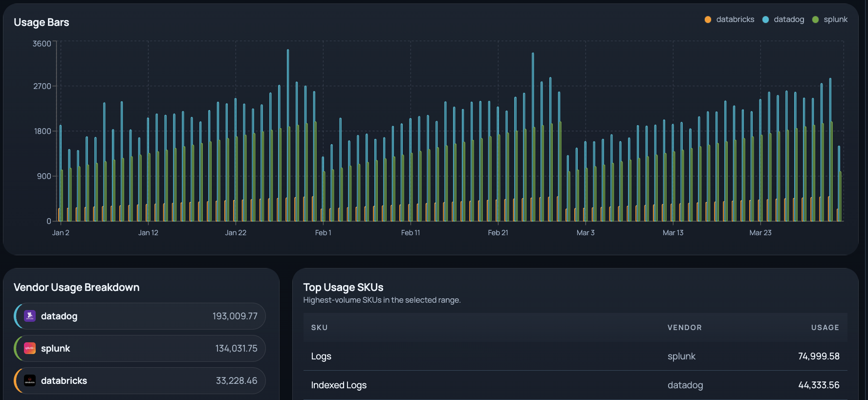Click the 33,228.46 databricks total
This screenshot has width=868, height=400.
237,380
